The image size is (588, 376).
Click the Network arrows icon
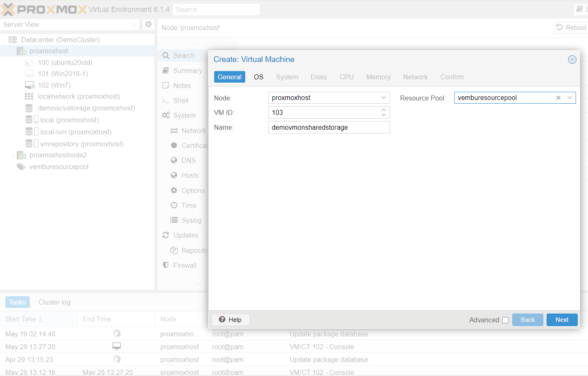pos(174,131)
